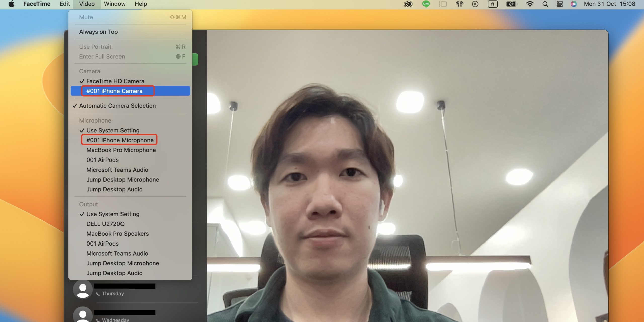This screenshot has width=644, height=322.
Task: Select #001 iPhone Camera
Action: [114, 91]
